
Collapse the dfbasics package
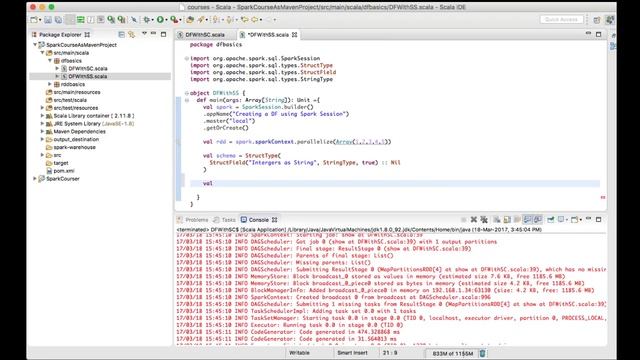[50, 60]
